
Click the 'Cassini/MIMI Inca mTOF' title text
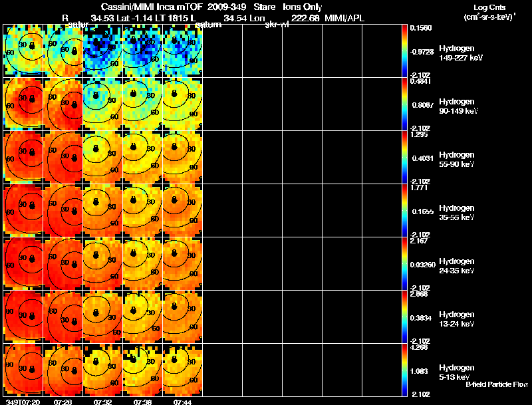click(x=152, y=7)
